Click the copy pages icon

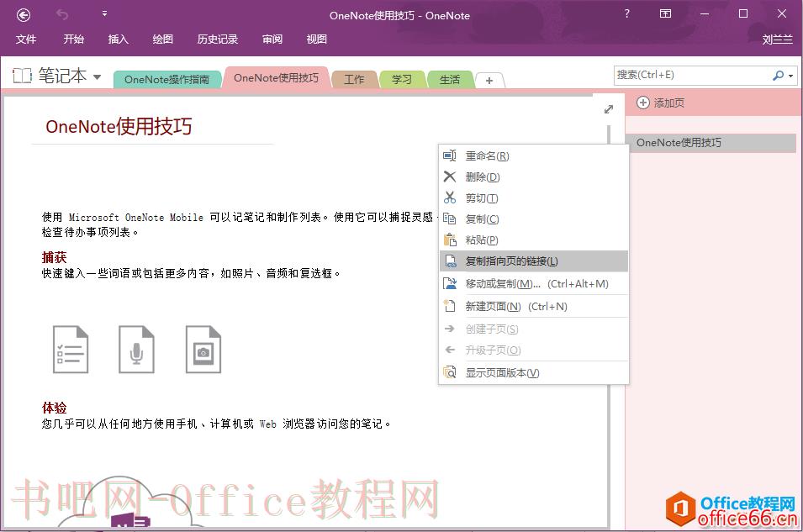tap(450, 219)
